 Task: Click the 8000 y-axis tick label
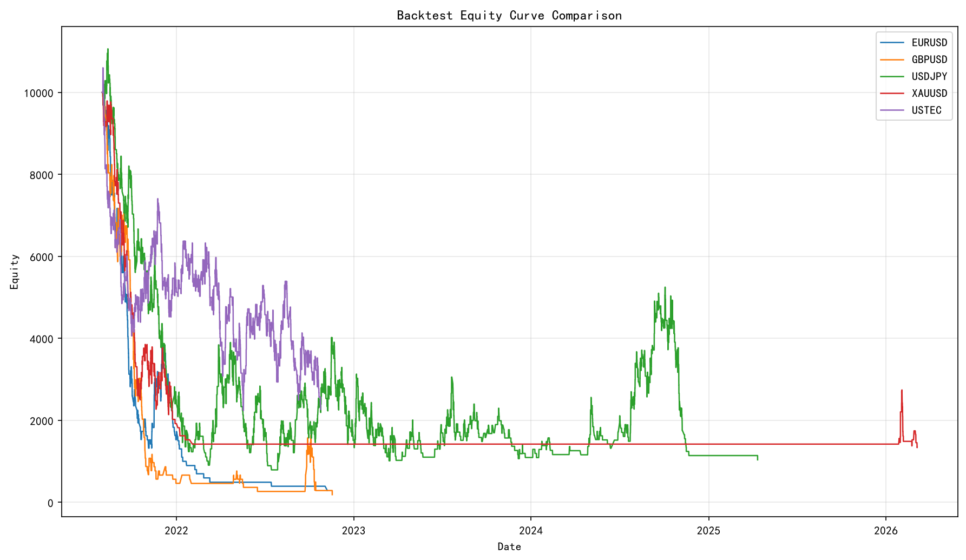(x=42, y=175)
